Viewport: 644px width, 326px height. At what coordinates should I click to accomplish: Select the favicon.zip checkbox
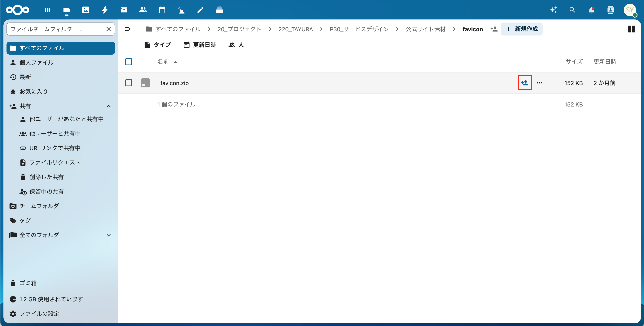pyautogui.click(x=128, y=83)
